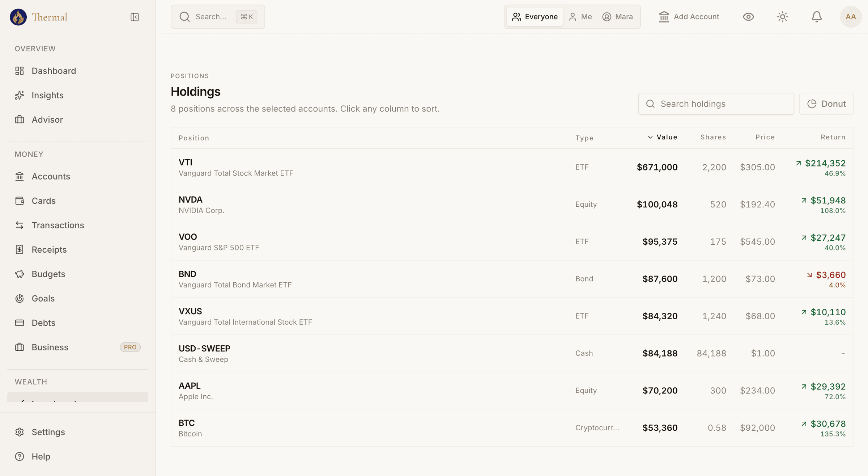Click the AAPL Apple Inc. row
This screenshot has height=476, width=868.
pyautogui.click(x=512, y=391)
